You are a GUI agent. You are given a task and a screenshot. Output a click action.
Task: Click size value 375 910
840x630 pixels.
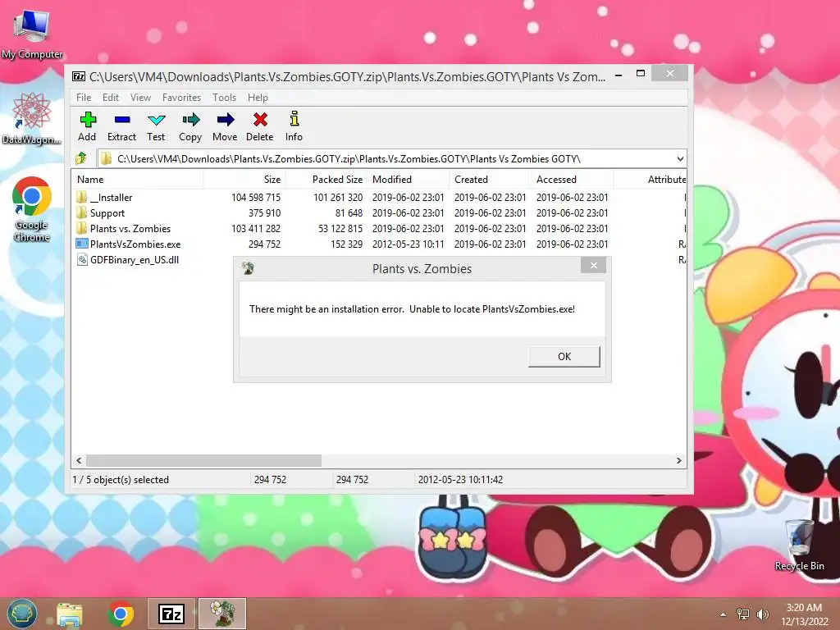(264, 213)
